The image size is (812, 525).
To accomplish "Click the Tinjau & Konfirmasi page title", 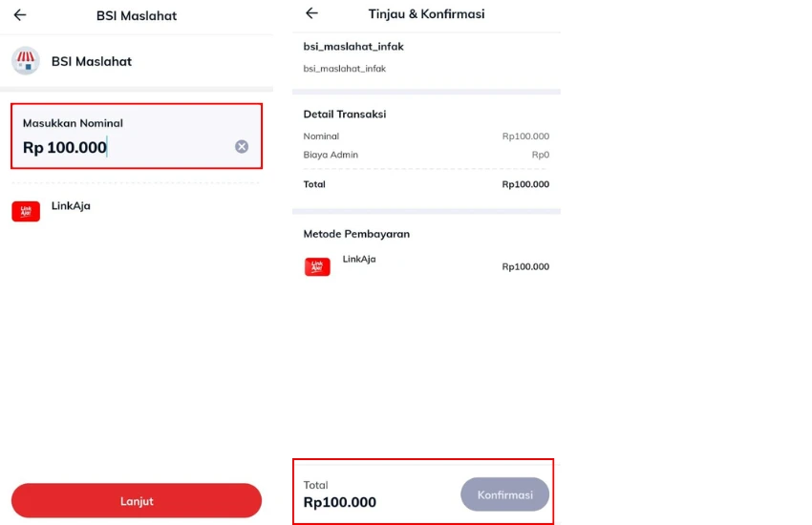I will pos(426,14).
